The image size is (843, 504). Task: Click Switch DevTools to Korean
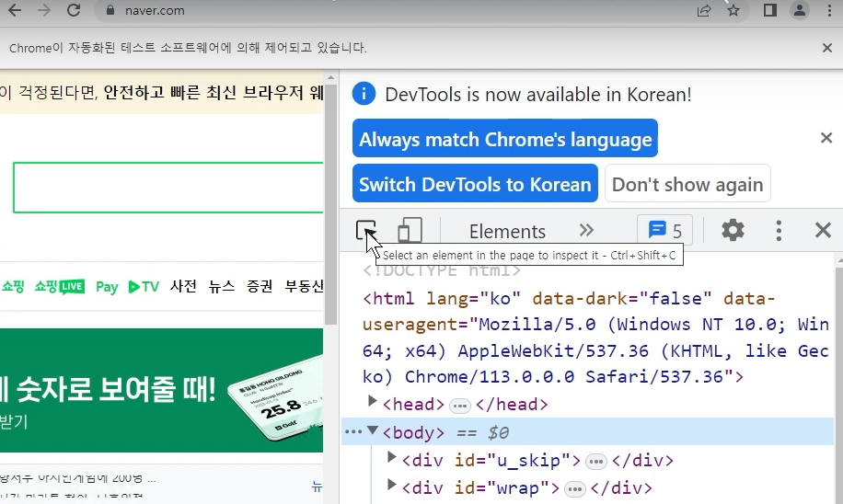[x=475, y=183]
